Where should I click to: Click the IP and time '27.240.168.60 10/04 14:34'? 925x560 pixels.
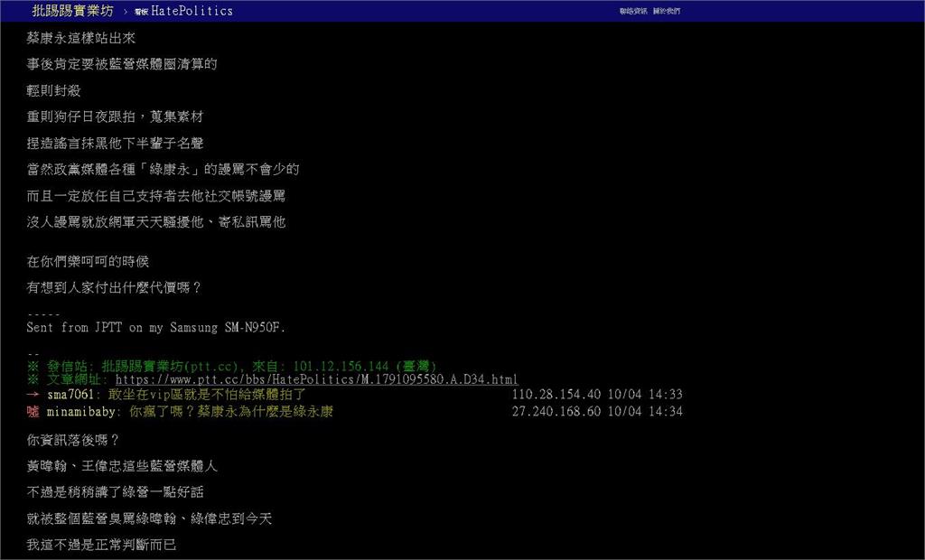pyautogui.click(x=597, y=411)
